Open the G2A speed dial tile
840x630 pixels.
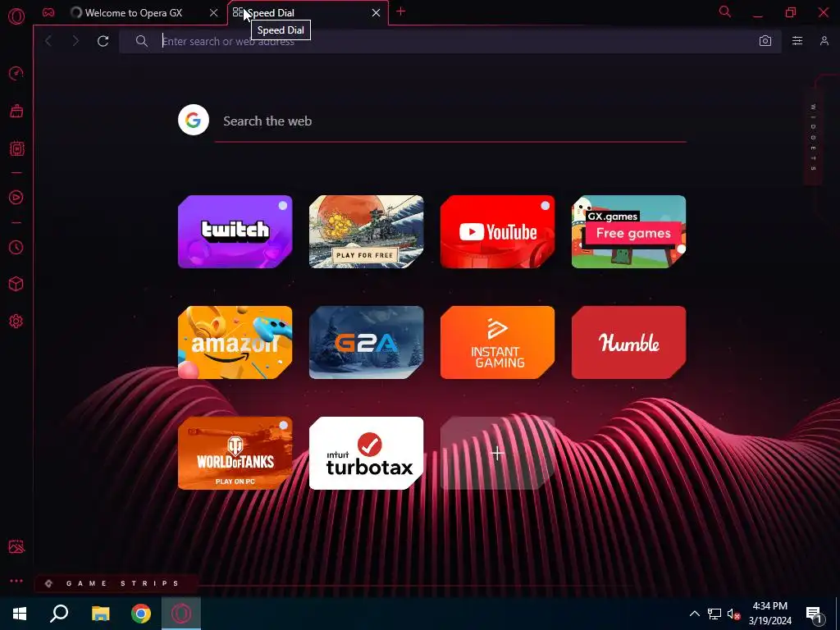click(367, 342)
